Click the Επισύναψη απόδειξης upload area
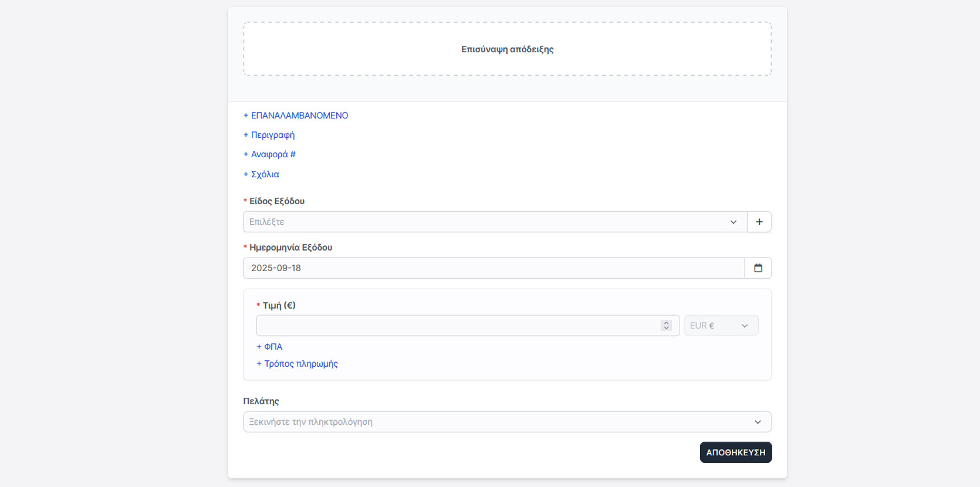980x487 pixels. [507, 49]
